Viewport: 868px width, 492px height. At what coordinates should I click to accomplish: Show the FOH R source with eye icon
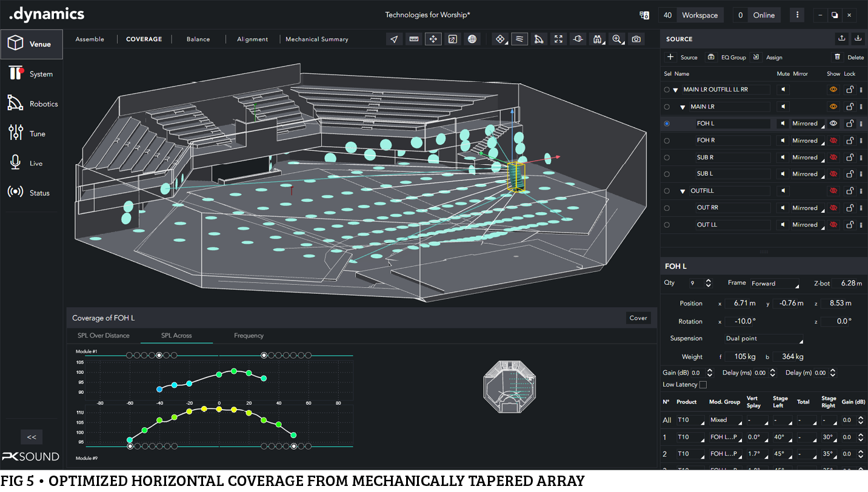pyautogui.click(x=833, y=141)
